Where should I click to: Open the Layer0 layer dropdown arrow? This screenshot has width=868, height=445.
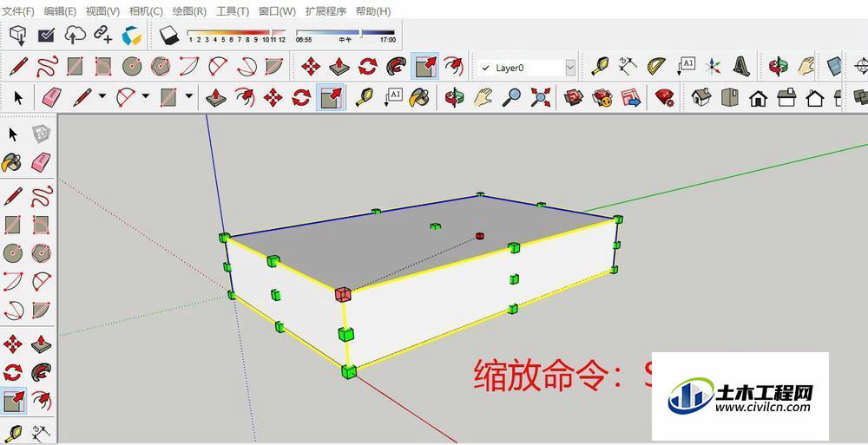[x=570, y=68]
